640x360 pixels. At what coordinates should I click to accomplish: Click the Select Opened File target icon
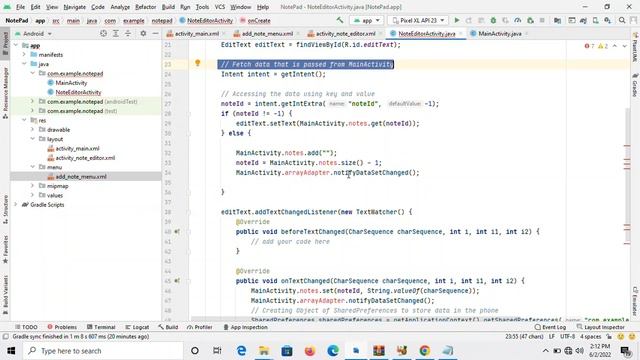point(103,33)
